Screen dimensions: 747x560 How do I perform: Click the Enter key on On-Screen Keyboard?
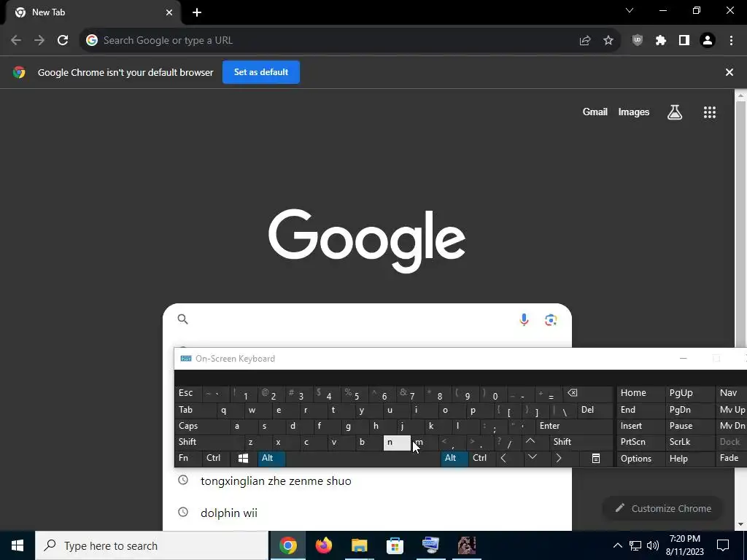tap(574, 426)
